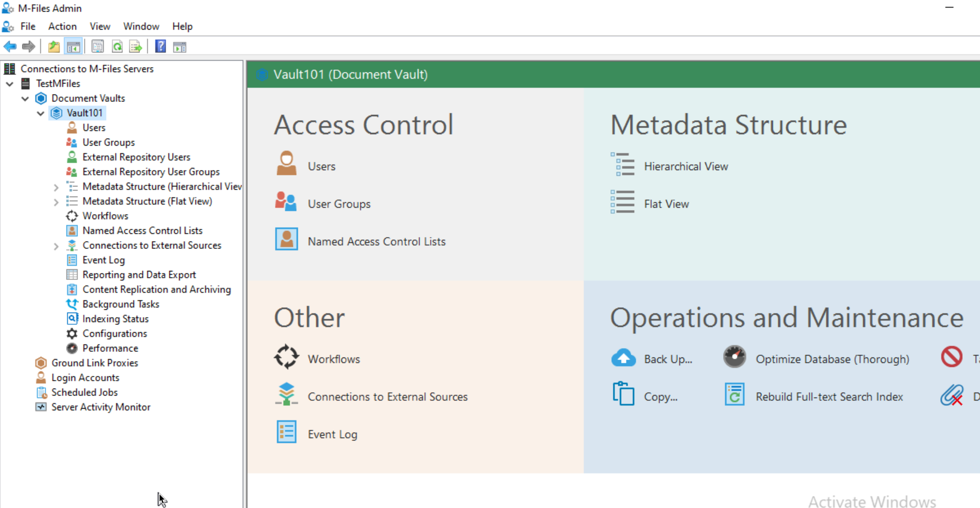Click the Up one level folder icon
The height and width of the screenshot is (508, 980).
point(54,47)
